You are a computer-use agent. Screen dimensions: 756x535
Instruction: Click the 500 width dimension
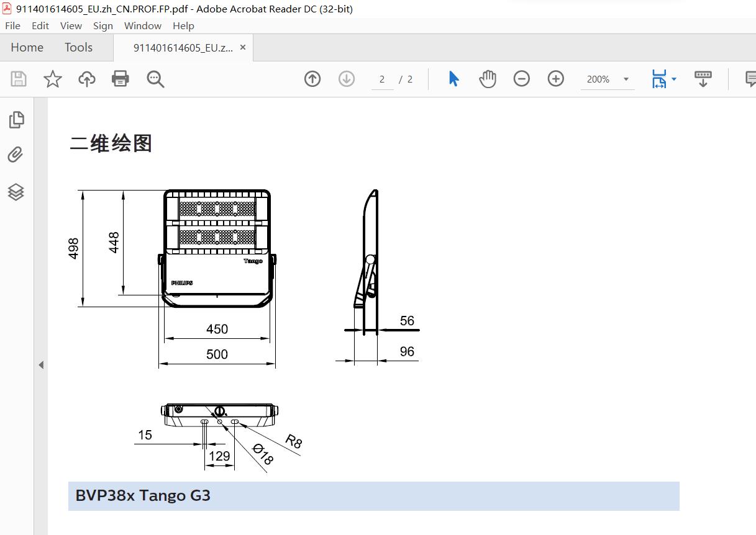tap(217, 354)
